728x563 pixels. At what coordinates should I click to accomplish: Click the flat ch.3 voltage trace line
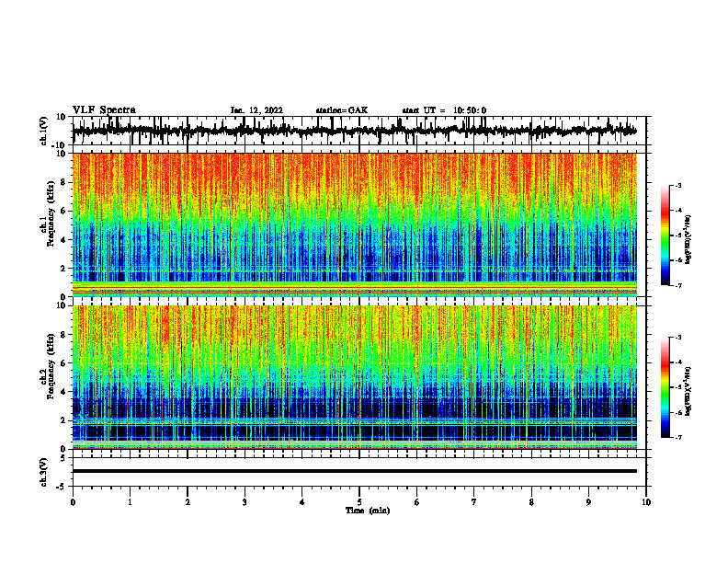tap(354, 471)
